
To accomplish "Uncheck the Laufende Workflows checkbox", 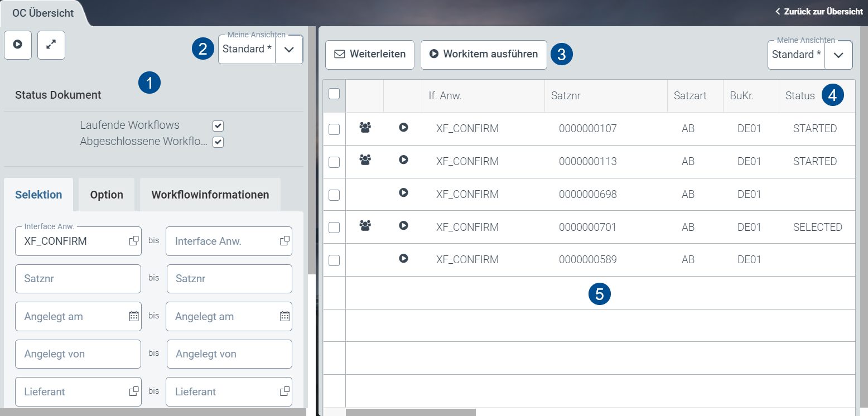I will (x=218, y=126).
